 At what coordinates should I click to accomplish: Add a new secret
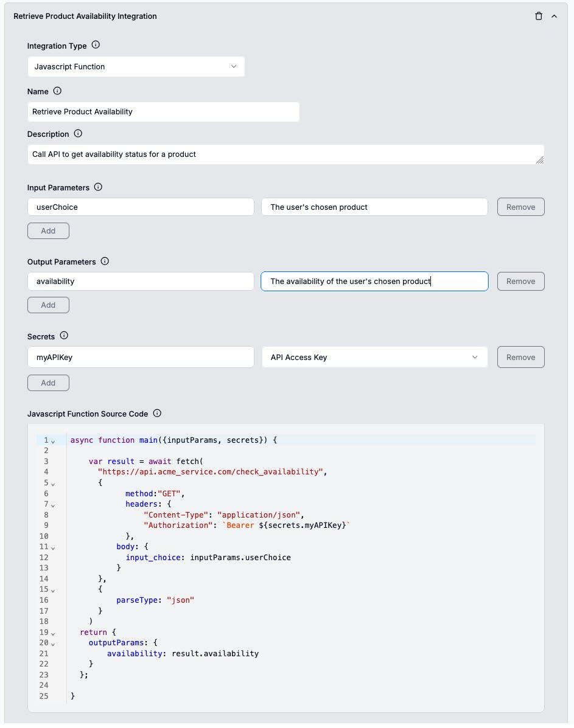[x=48, y=383]
